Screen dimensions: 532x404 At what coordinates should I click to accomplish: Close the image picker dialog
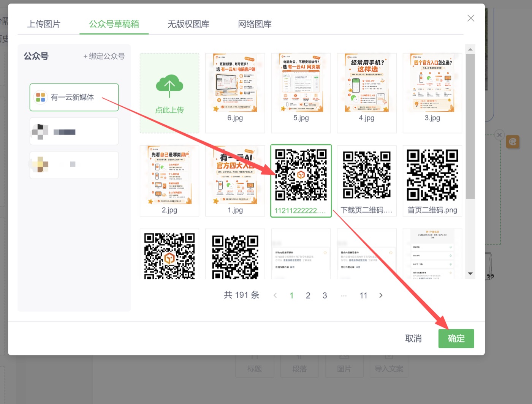(471, 18)
